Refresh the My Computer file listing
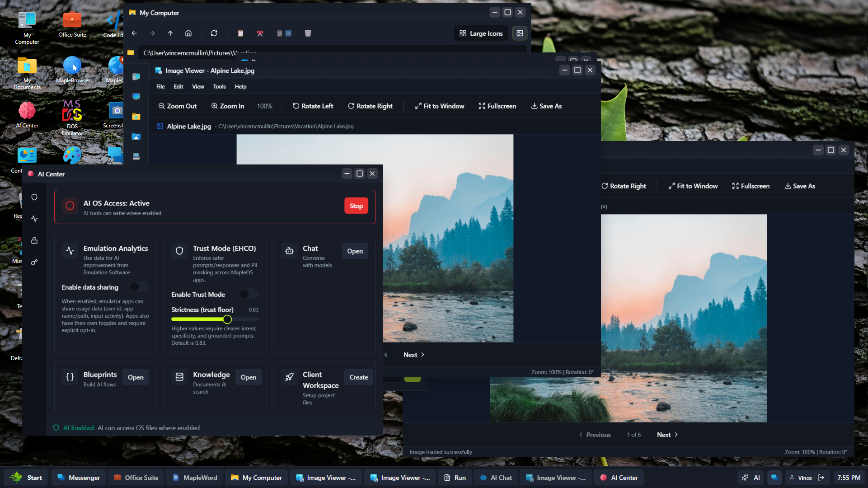The image size is (868, 488). (x=214, y=33)
